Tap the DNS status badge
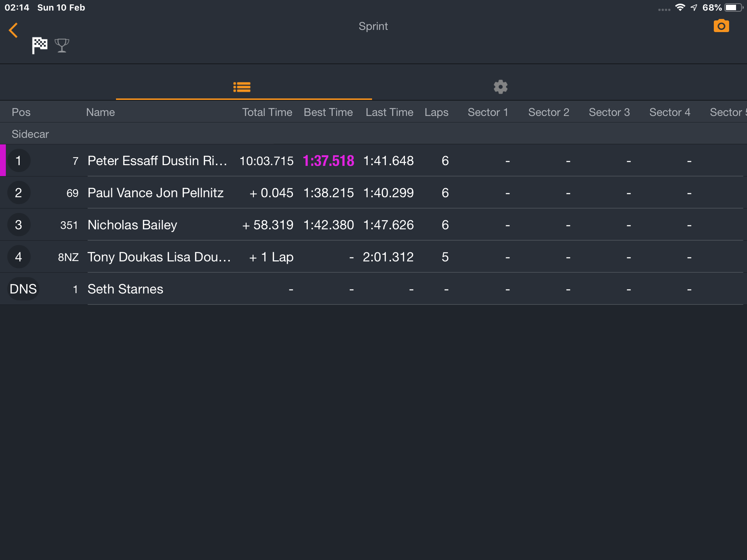747x560 pixels. pos(23,289)
